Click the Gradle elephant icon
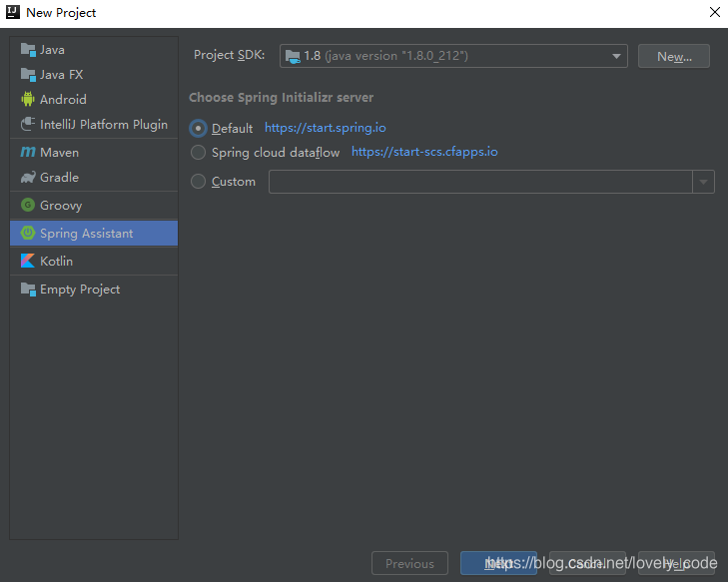The image size is (728, 582). pos(28,177)
